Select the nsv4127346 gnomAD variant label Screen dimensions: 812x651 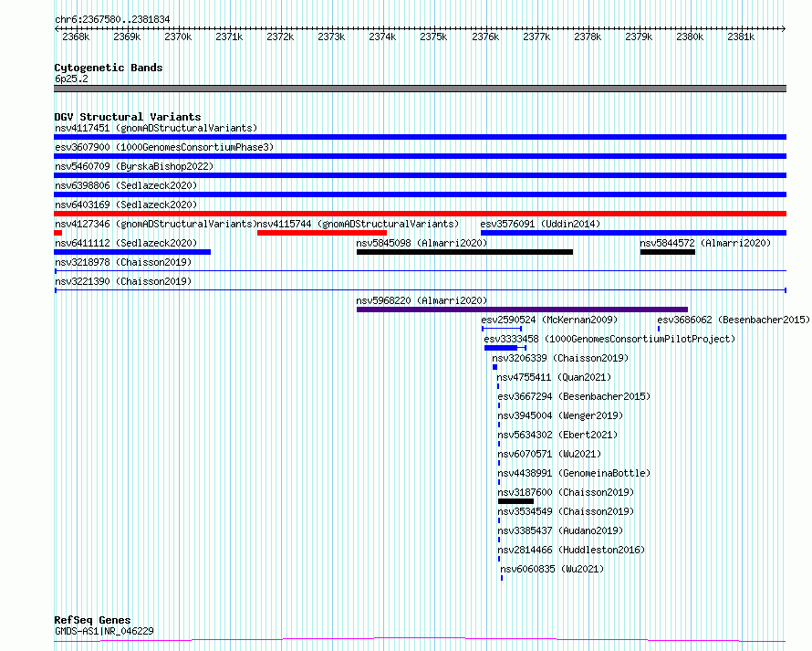coord(155,224)
